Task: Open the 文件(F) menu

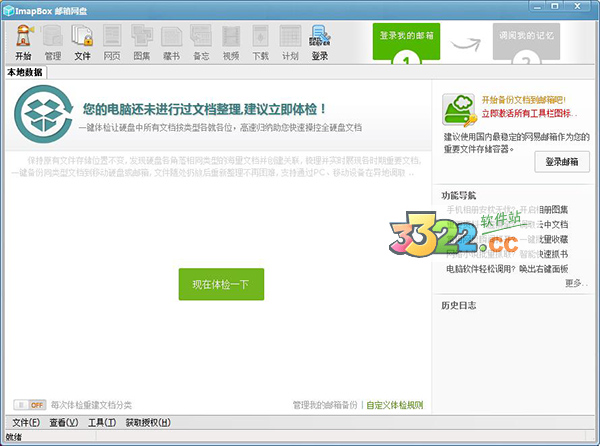Action: pos(21,423)
